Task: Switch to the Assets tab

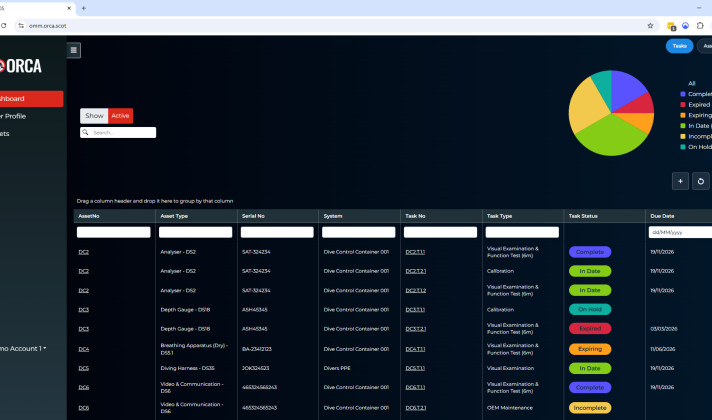Action: click(x=705, y=46)
